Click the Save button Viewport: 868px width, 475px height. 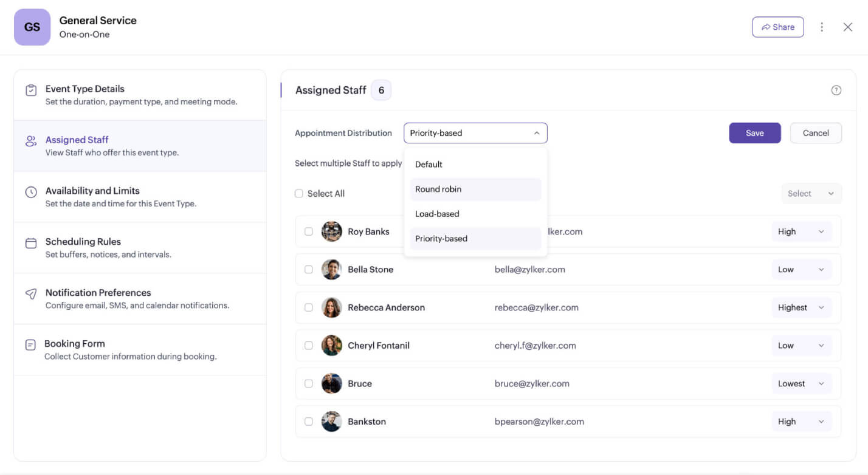(755, 133)
